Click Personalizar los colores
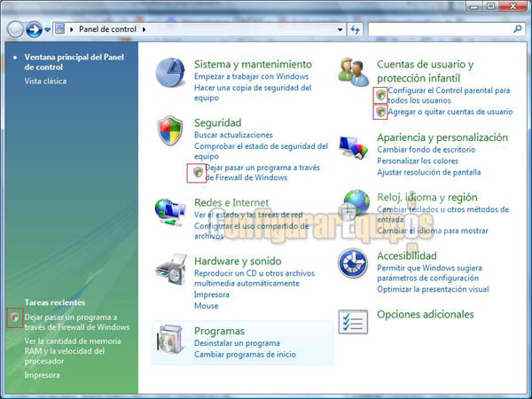532x399 pixels. (418, 160)
